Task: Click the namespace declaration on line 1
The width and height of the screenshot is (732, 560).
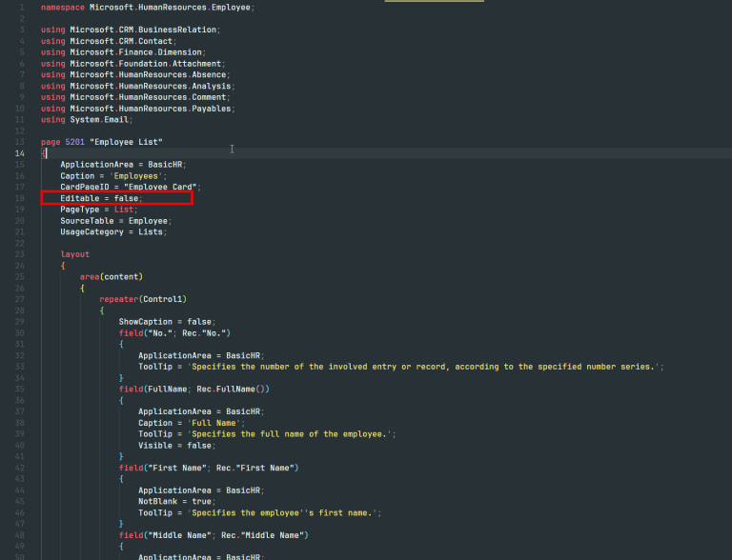Action: coord(148,8)
